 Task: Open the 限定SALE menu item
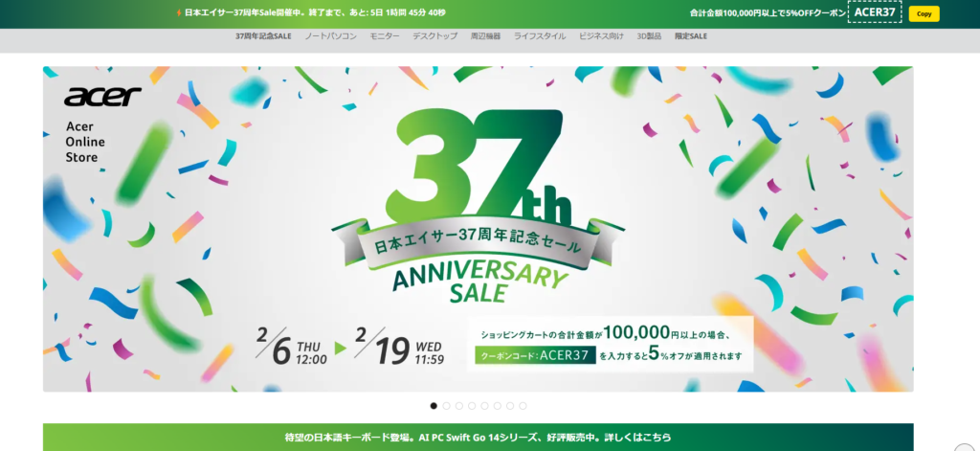click(691, 36)
